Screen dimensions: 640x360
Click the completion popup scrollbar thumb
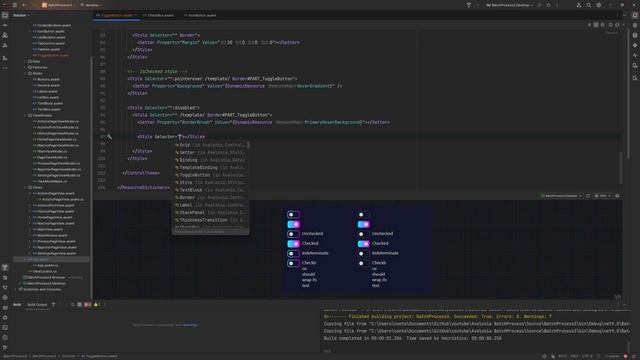(248, 145)
